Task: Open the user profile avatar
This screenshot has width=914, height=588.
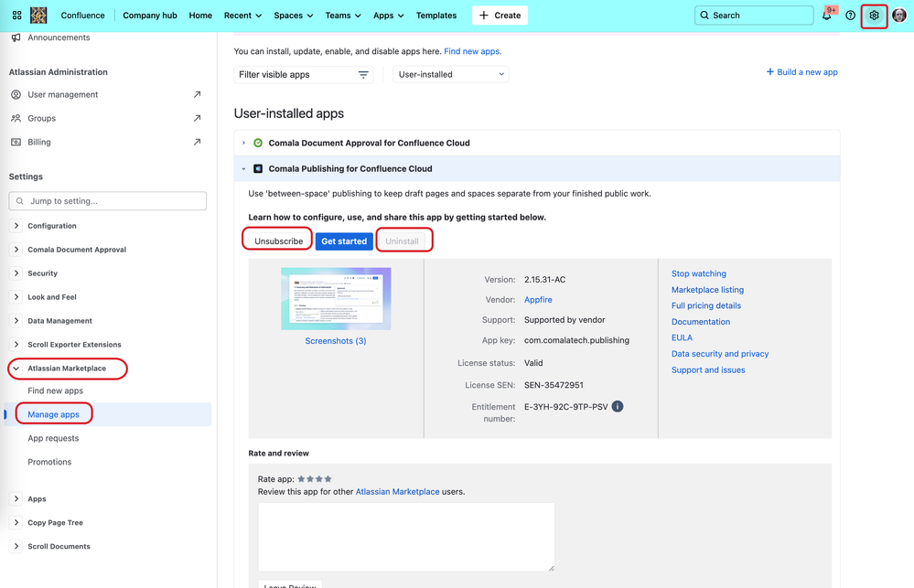Action: point(898,16)
